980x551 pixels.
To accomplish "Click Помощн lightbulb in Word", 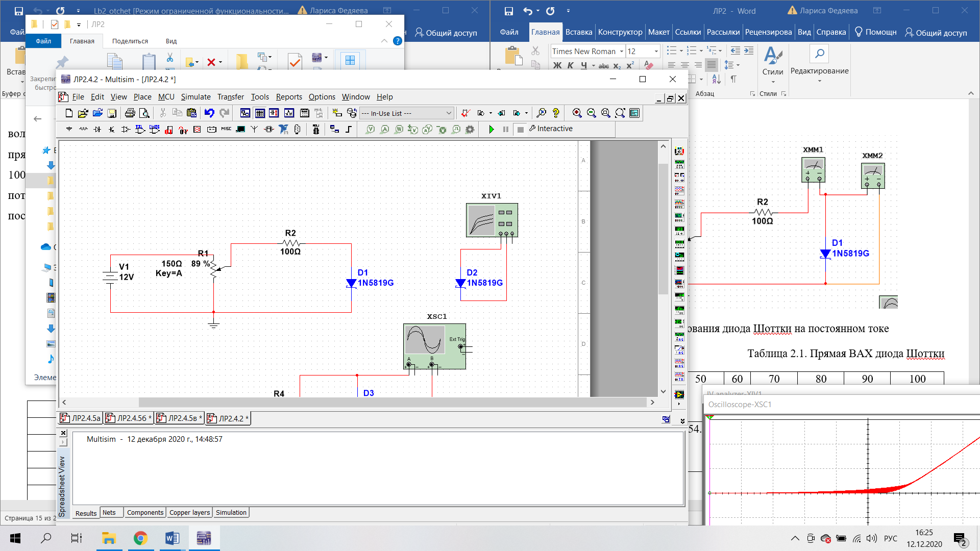I will [876, 32].
